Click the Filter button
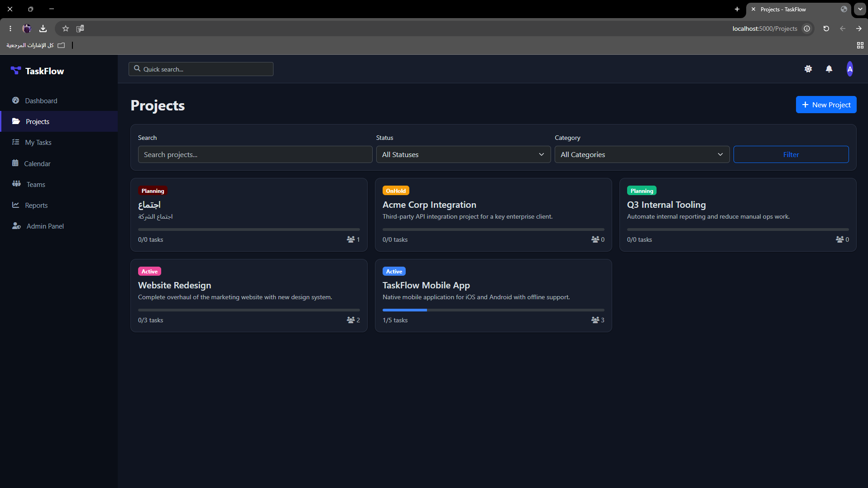This screenshot has width=868, height=488. pyautogui.click(x=791, y=154)
